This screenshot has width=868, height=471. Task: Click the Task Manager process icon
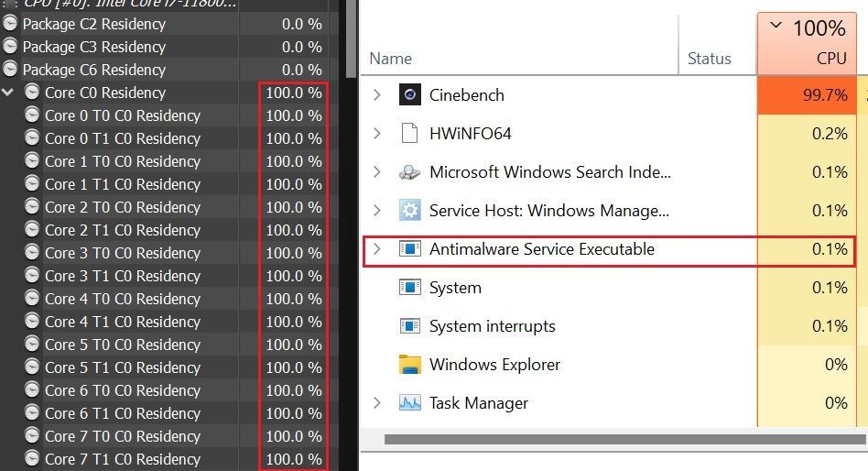point(409,403)
